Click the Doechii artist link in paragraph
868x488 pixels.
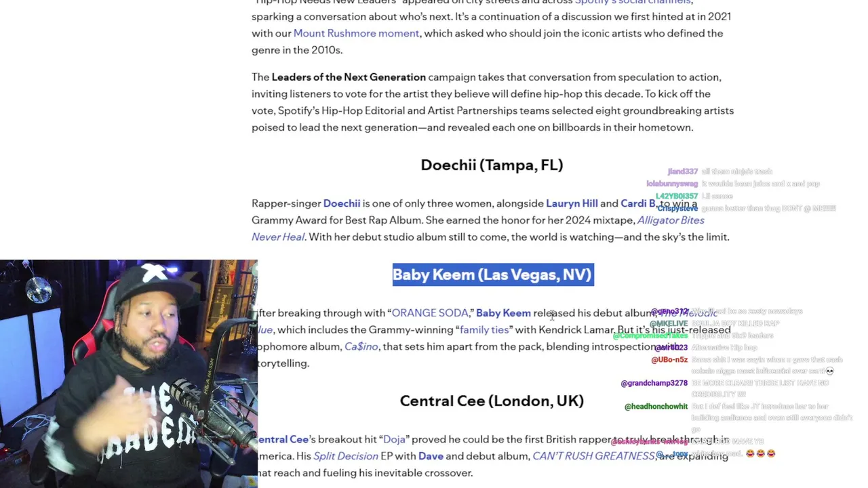point(342,203)
